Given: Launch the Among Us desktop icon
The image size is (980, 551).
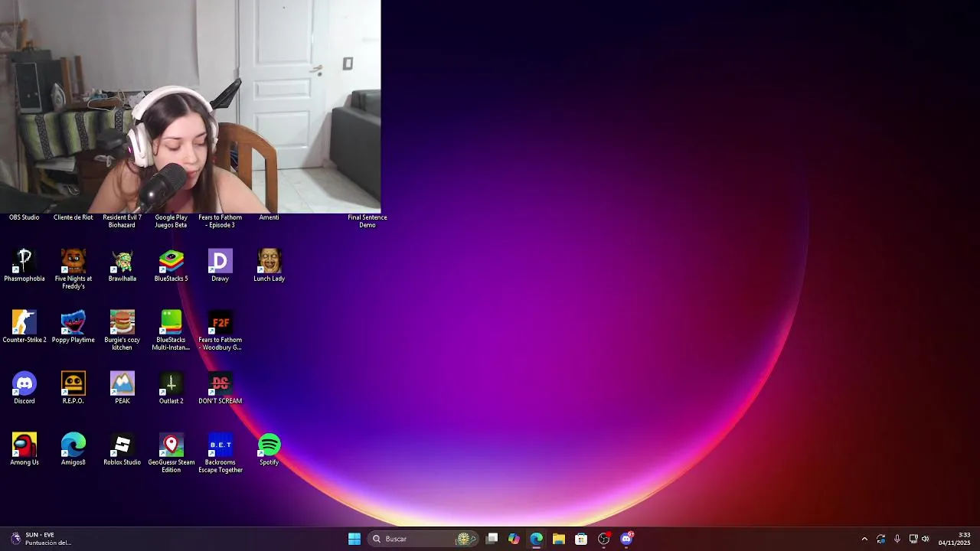Looking at the screenshot, I should (24, 449).
